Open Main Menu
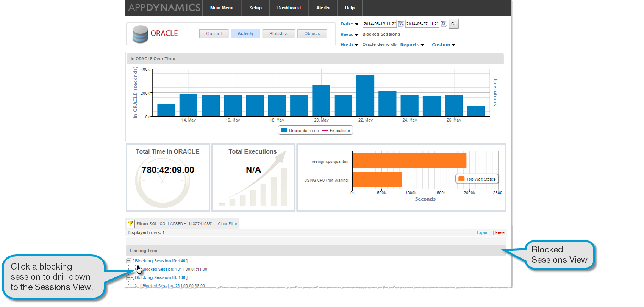The height and width of the screenshot is (307, 644). (222, 8)
